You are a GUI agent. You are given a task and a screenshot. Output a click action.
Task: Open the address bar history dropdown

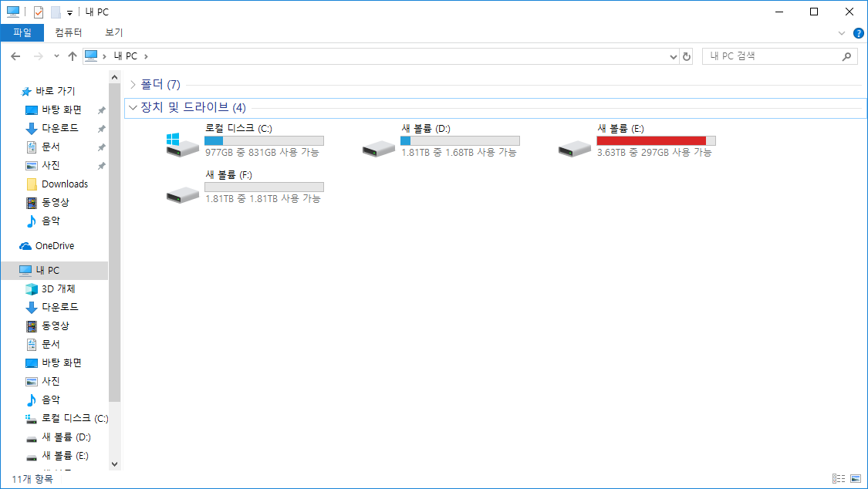673,56
